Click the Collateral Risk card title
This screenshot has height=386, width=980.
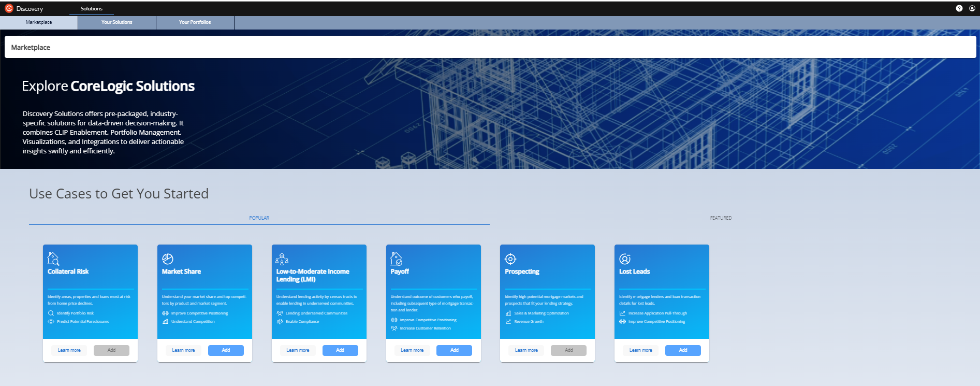pyautogui.click(x=68, y=271)
